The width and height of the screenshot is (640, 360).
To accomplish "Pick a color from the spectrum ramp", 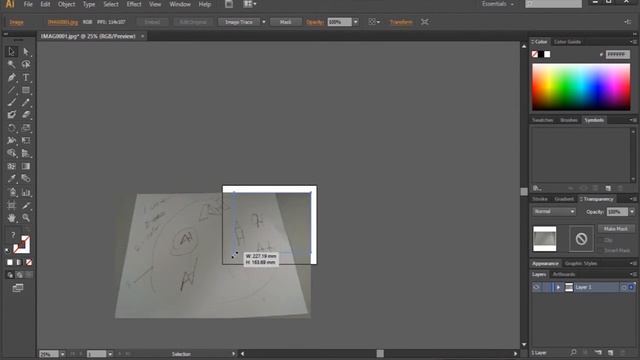I will pos(581,87).
